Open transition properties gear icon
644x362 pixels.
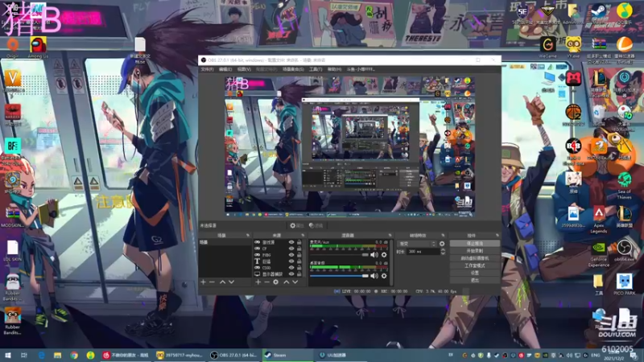click(x=442, y=244)
